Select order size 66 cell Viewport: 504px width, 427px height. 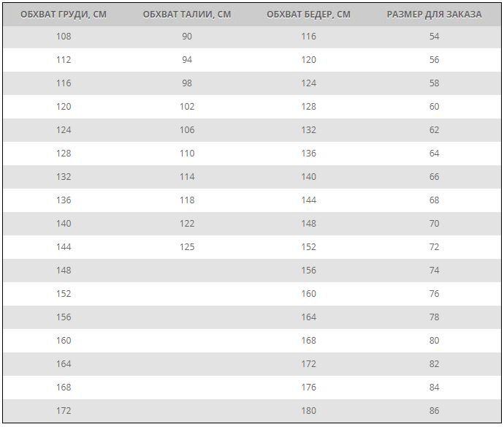pyautogui.click(x=434, y=177)
